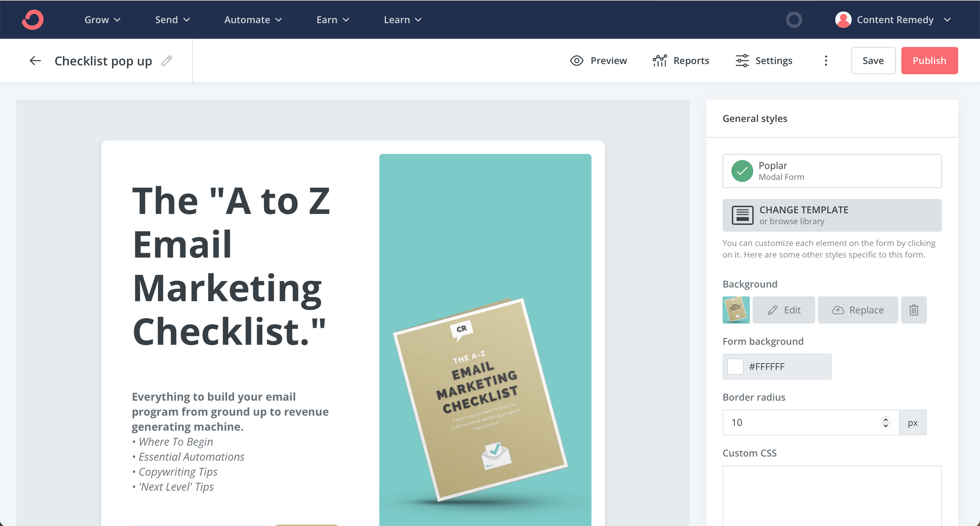Image resolution: width=980 pixels, height=526 pixels.
Task: Click the back arrow icon
Action: coord(35,61)
